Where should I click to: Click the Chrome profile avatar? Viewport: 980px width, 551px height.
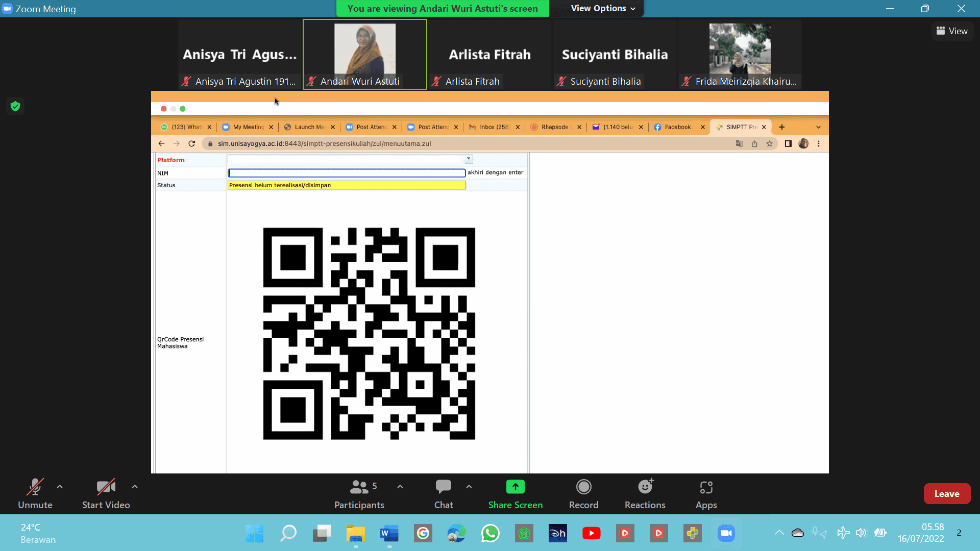click(x=803, y=144)
